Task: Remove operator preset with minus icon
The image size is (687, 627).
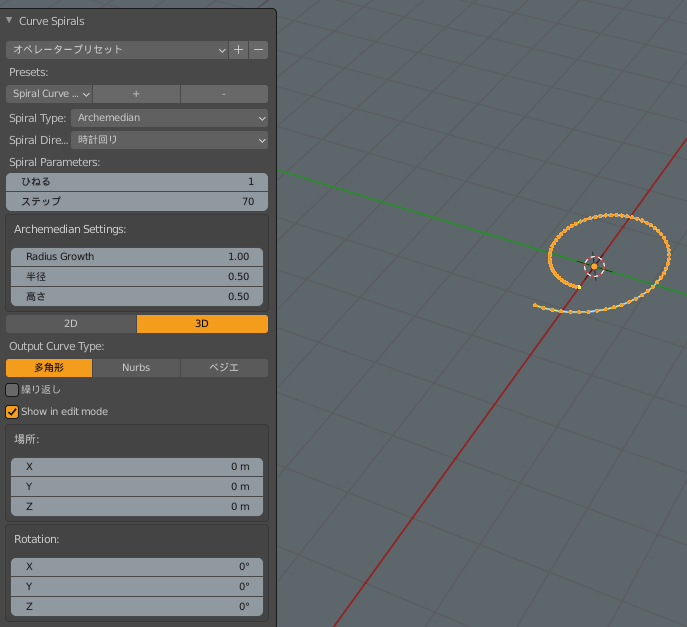Action: 259,50
